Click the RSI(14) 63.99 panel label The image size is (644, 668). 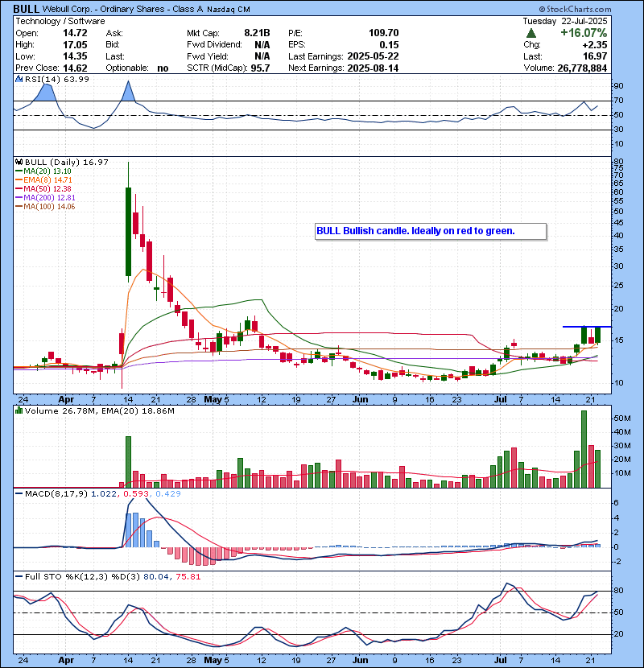[x=57, y=79]
